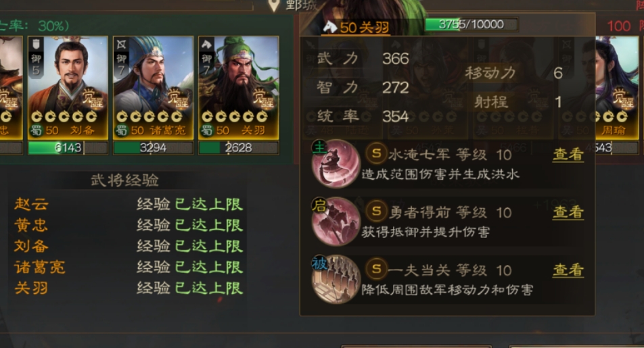Image resolution: width=644 pixels, height=348 pixels.
Task: Click the map location pin icon at top
Action: click(273, 5)
